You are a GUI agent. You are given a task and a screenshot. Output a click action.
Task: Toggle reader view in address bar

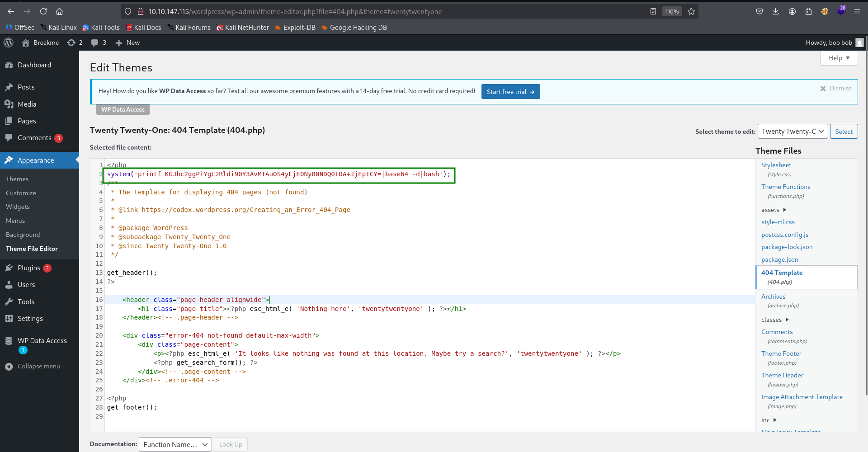[653, 11]
